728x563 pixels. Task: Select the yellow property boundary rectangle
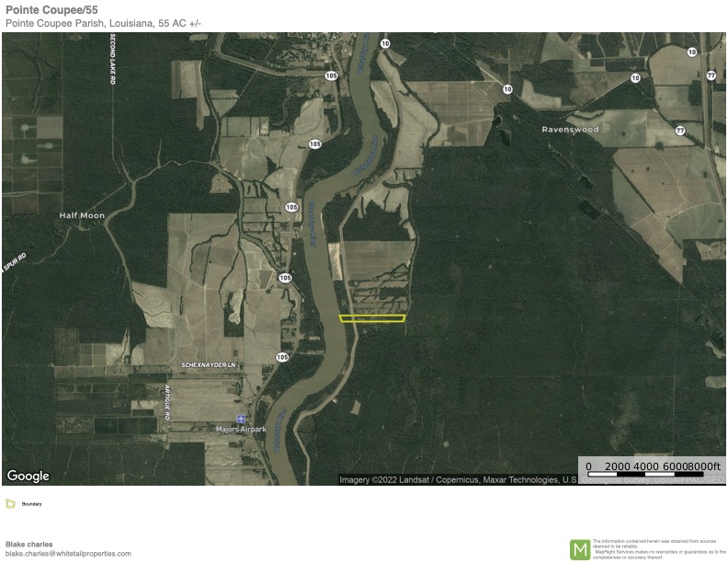tap(372, 318)
